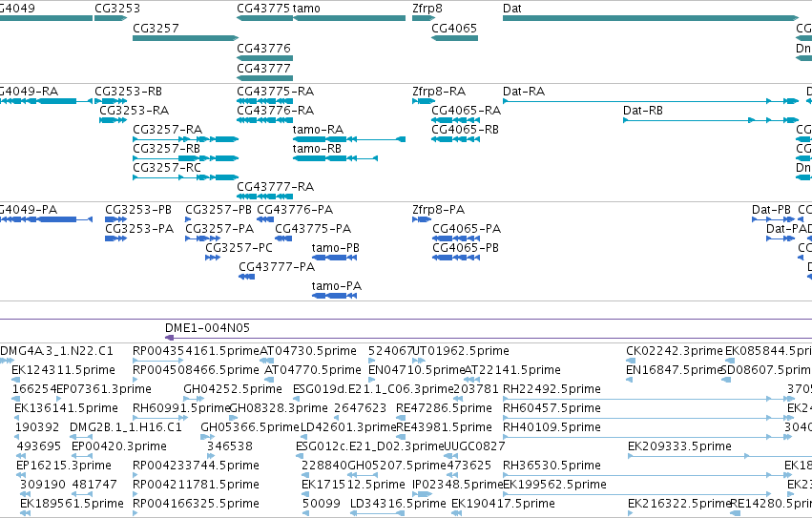Select EST DMG4A.3_1.N22.C1
This screenshot has width=812, height=518.
pyautogui.click(x=56, y=351)
